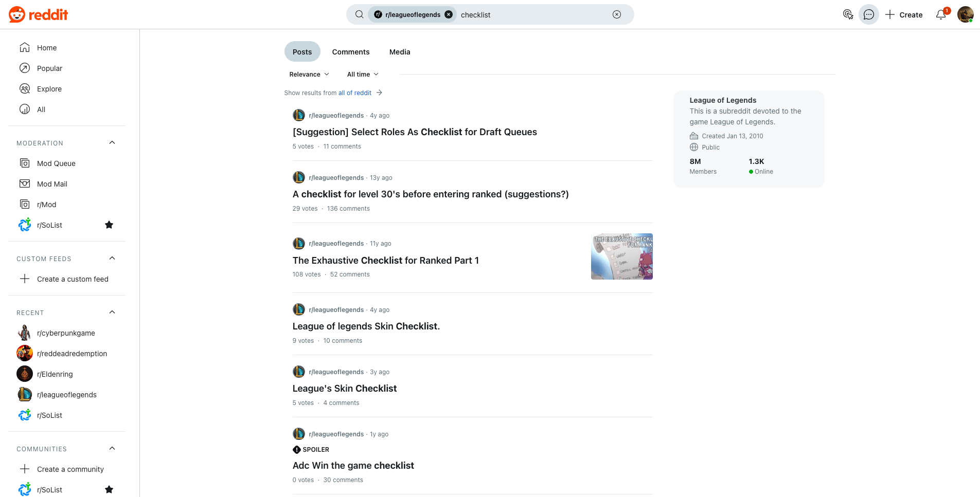Clear the search text field
The height and width of the screenshot is (497, 980).
tap(616, 14)
